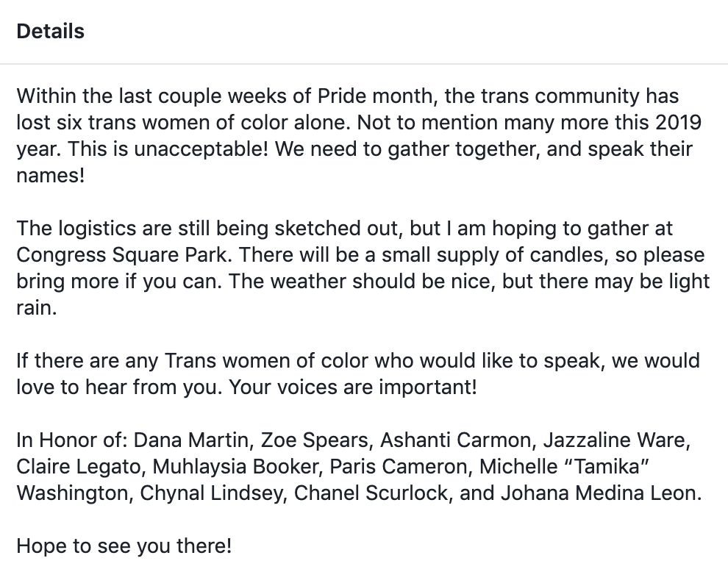Click the "Details" section heading
The height and width of the screenshot is (572, 728).
point(50,32)
